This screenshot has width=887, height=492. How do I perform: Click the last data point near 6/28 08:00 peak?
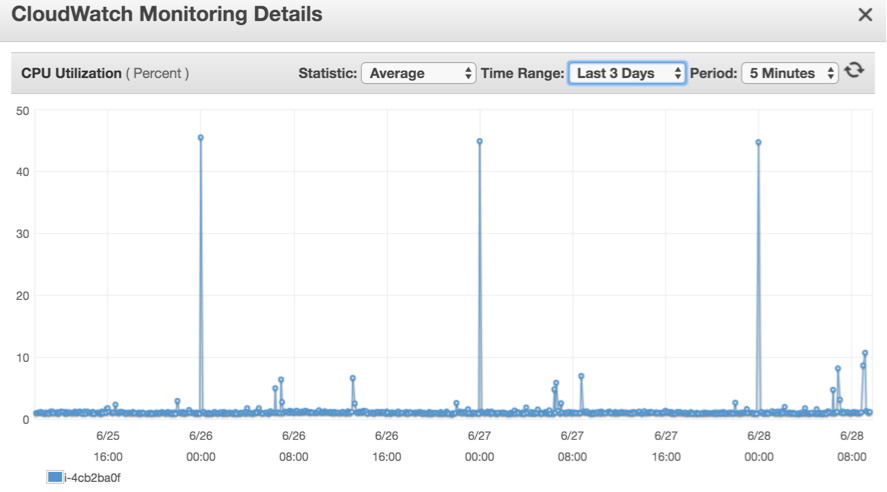pos(865,353)
